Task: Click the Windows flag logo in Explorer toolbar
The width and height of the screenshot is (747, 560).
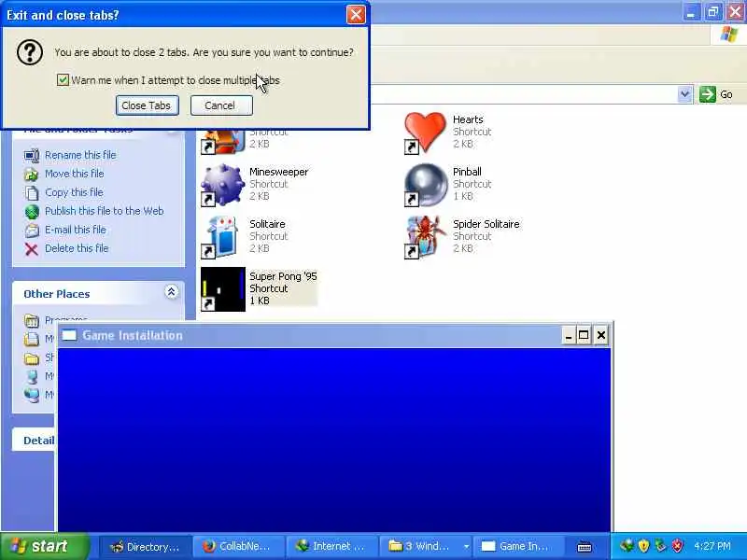Action: coord(729,35)
